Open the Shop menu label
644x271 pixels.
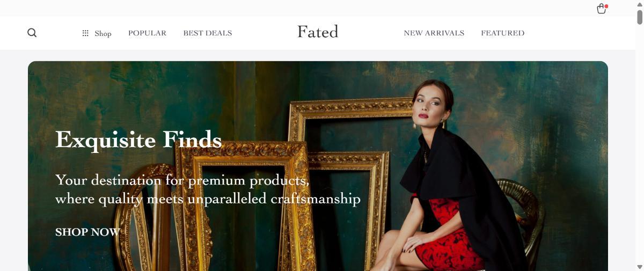pos(103,33)
